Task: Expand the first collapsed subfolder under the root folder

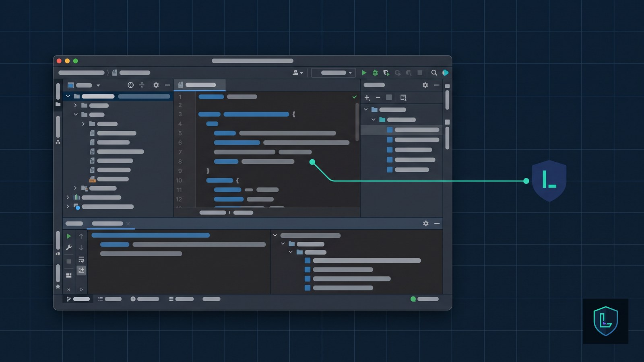Action: pos(75,105)
